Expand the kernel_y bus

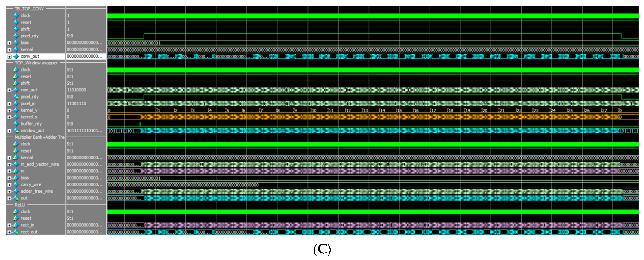(9, 110)
